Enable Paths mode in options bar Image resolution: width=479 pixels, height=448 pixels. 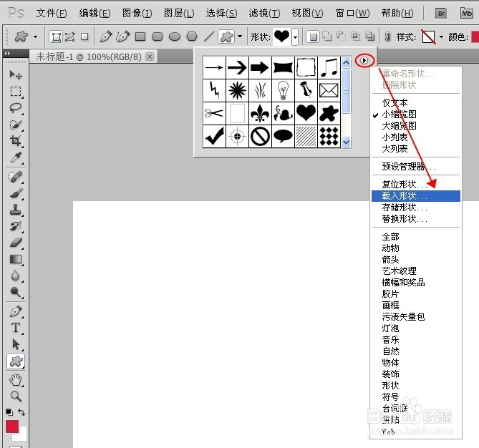(69, 37)
